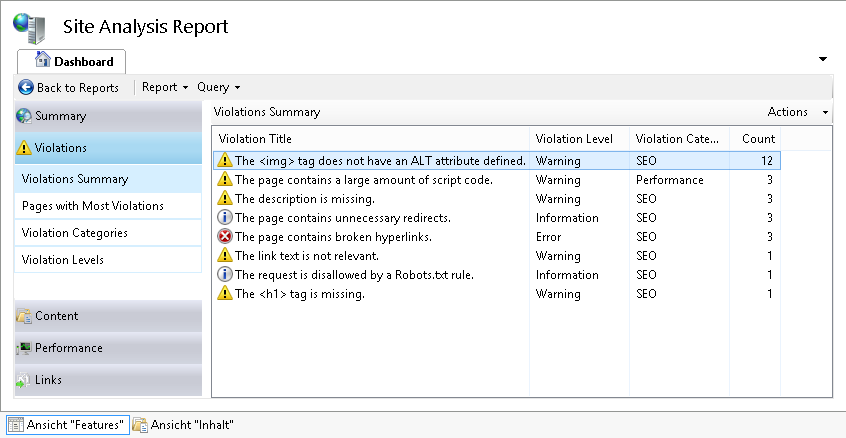Click the warning icon beside missing description
The width and height of the screenshot is (846, 438).
coord(225,199)
